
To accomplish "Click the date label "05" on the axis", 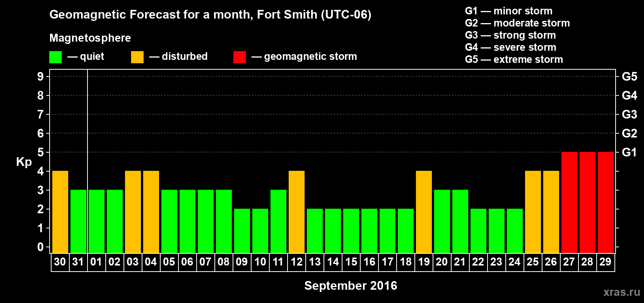I will point(169,262).
